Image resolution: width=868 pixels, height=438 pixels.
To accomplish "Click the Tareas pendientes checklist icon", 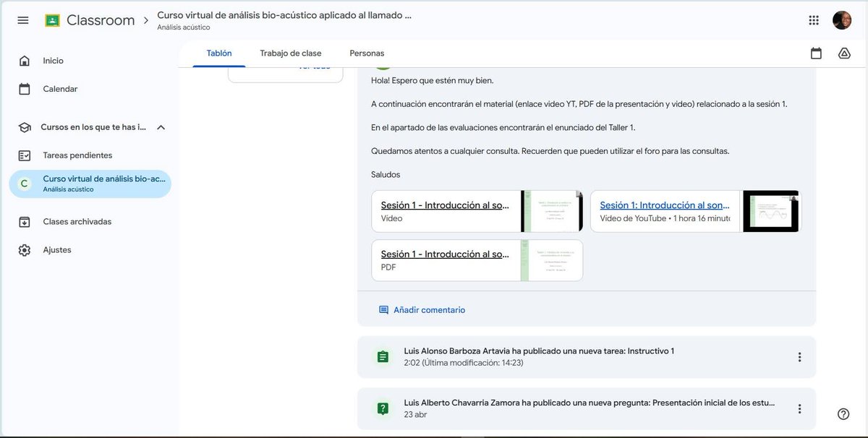I will point(25,155).
